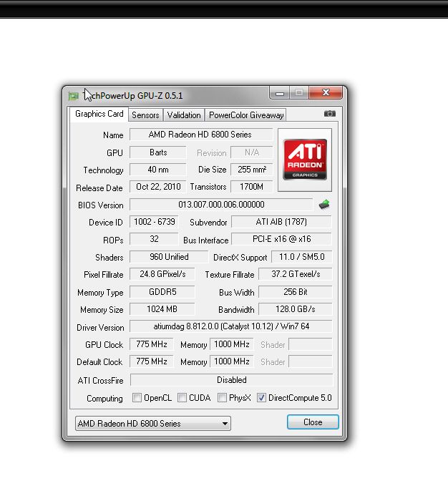Click the GPU Clock field 775 MHz
Screen dimensions: 448x496
(152, 344)
